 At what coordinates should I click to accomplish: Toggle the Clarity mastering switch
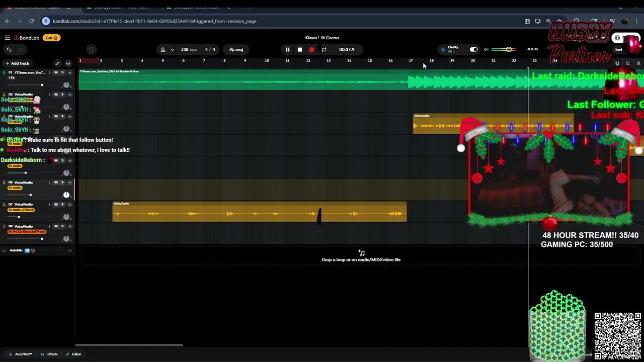click(473, 49)
